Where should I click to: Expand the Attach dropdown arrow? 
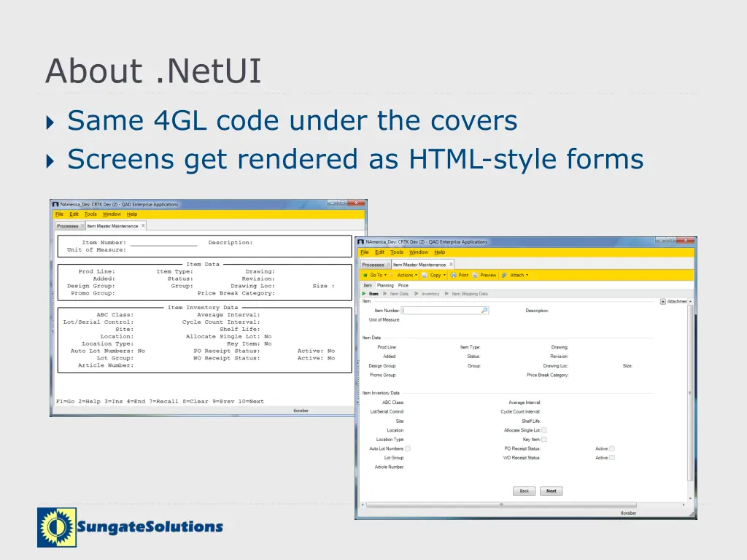coord(527,275)
